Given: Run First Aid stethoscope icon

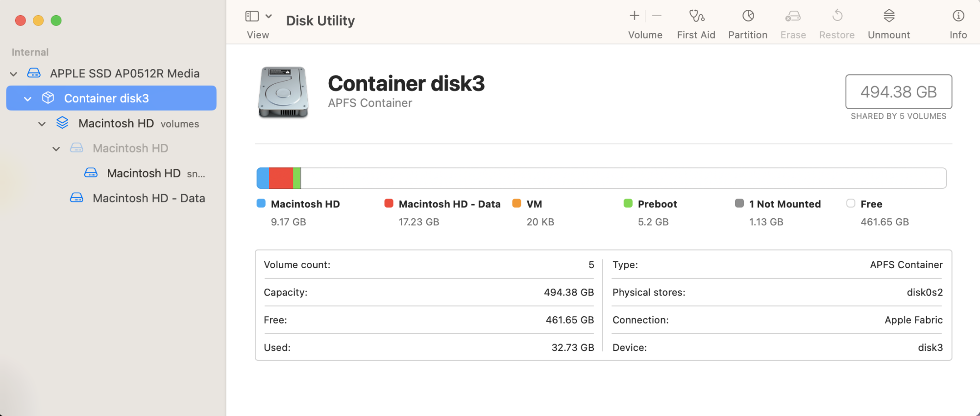Looking at the screenshot, I should [696, 16].
